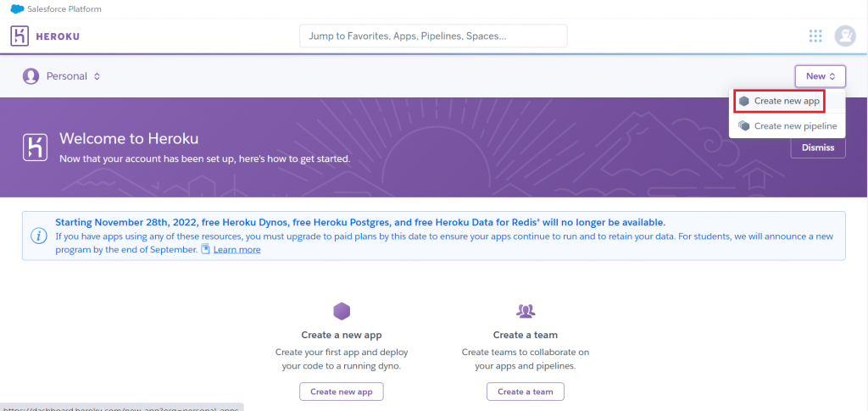The height and width of the screenshot is (411, 868).
Task: Open the user account avatar menu
Action: (845, 36)
